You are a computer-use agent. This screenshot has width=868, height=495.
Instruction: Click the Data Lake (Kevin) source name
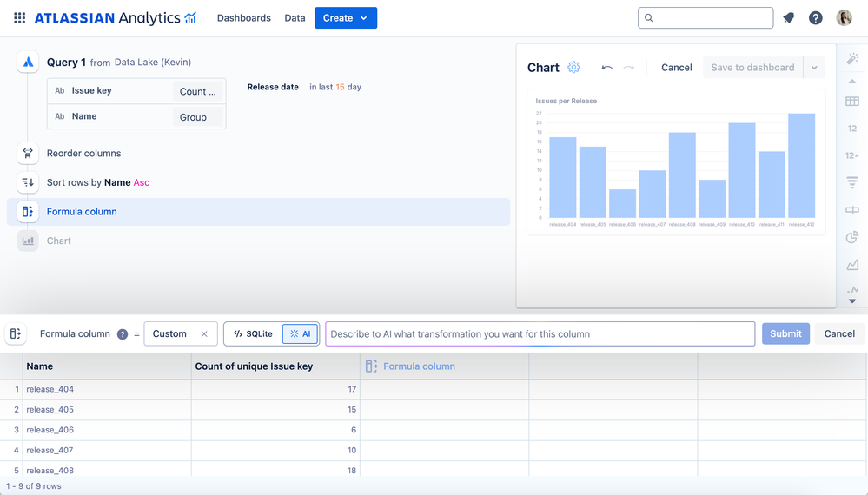pos(153,62)
